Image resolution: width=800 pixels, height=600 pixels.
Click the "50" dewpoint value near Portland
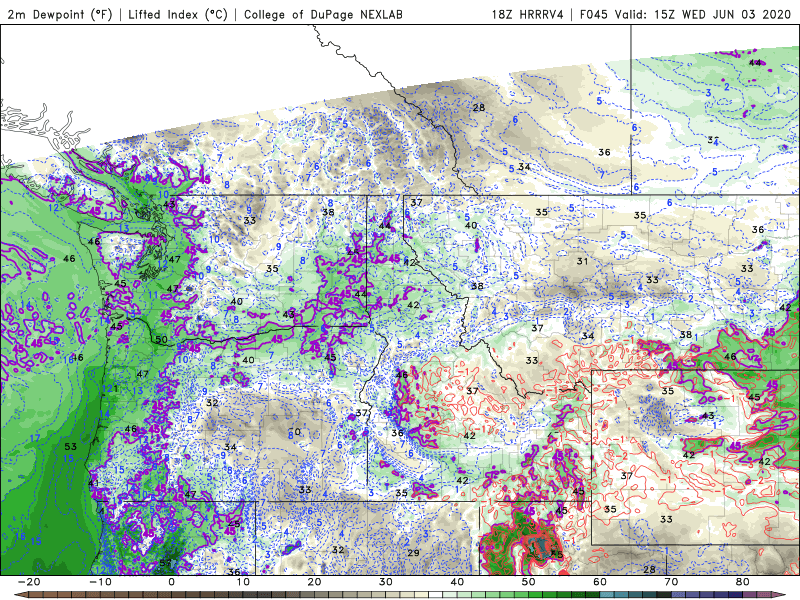click(161, 339)
